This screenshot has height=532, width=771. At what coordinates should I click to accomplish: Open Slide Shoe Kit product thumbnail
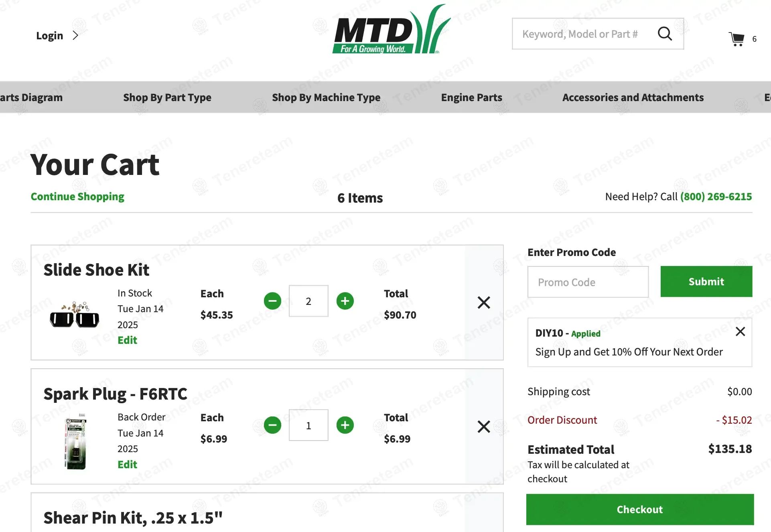click(x=75, y=315)
